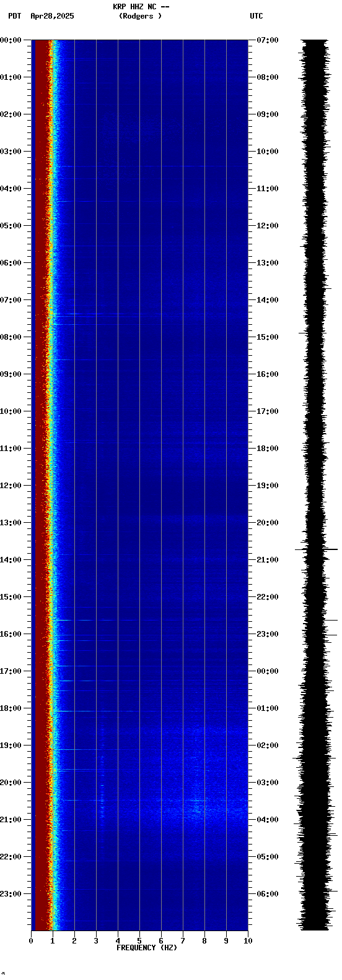Image resolution: width=342 pixels, height=980 pixels.
Task: Click frequency axis label 8
Action: (204, 941)
